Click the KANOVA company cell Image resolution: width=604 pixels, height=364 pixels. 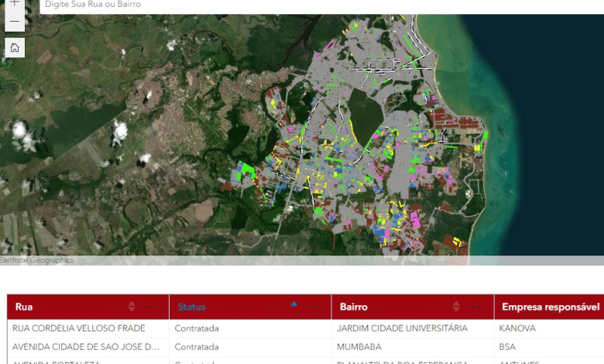(x=518, y=328)
